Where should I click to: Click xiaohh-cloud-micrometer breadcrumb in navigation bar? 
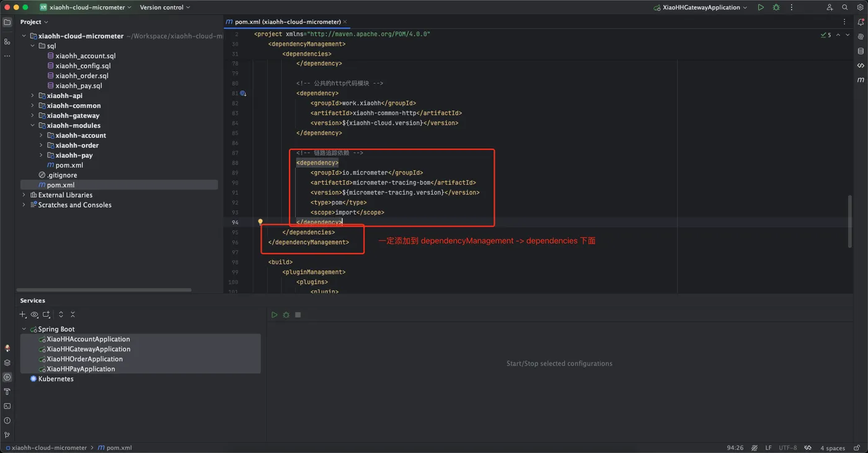click(x=49, y=448)
